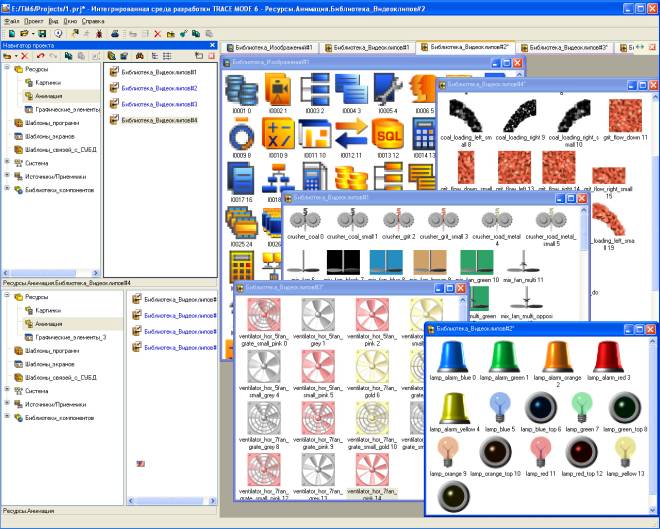Image resolution: width=660 pixels, height=529 pixels.
Task: Expand Источники/Приемники in navigator tree
Action: [x=8, y=175]
